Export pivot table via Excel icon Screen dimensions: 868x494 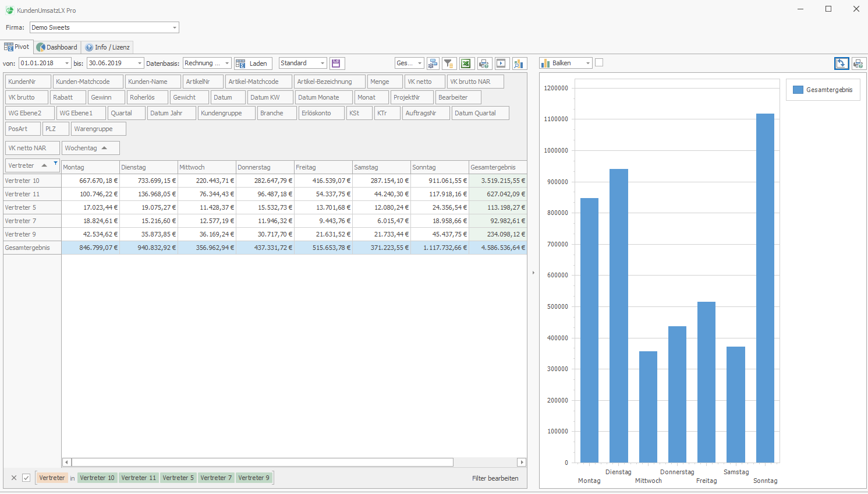pyautogui.click(x=466, y=63)
